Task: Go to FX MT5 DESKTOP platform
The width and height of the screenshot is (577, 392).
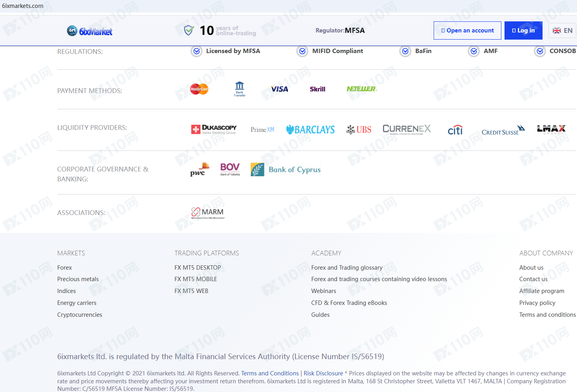Action: coord(198,268)
